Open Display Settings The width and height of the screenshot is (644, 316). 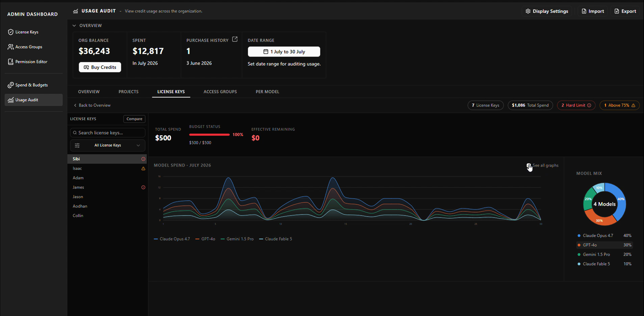(x=547, y=11)
